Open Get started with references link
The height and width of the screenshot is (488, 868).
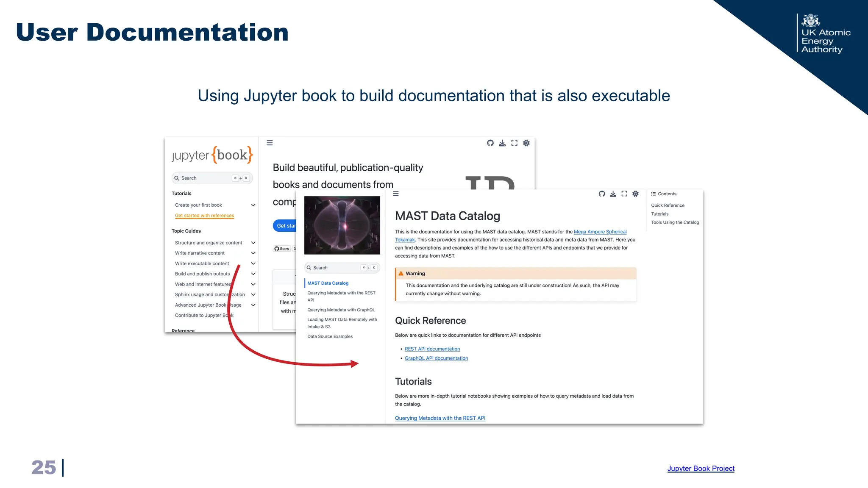tap(204, 216)
